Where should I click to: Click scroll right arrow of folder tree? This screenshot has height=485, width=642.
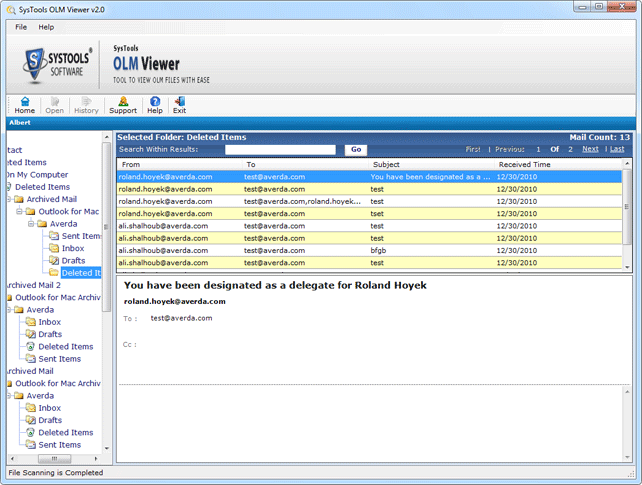pos(96,458)
